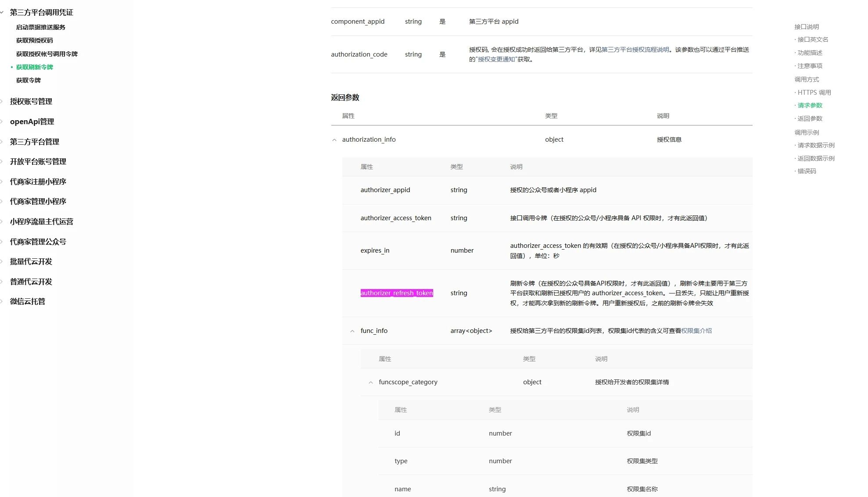Jump to 返回参数 in page outline
The width and height of the screenshot is (868, 497).
(x=810, y=118)
